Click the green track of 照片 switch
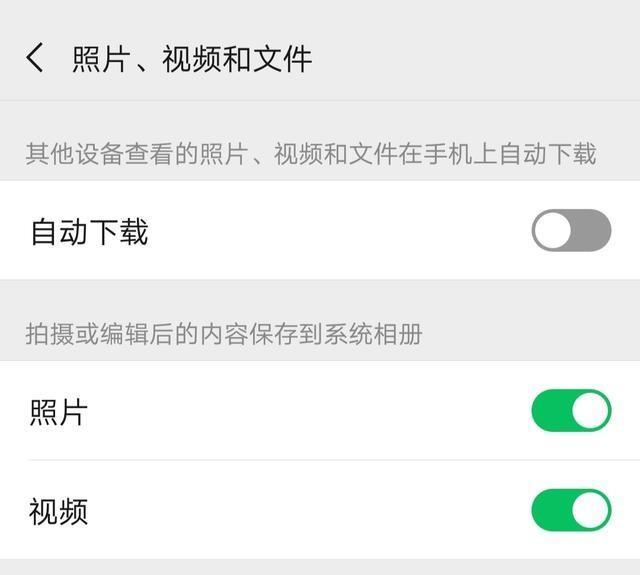Viewport: 640px width, 575px height. [x=549, y=411]
